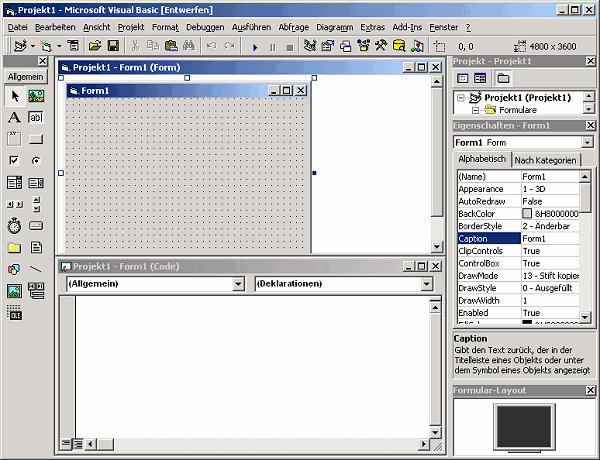Click the Open Project toolbar icon
Image resolution: width=600 pixels, height=460 pixels.
[95, 46]
